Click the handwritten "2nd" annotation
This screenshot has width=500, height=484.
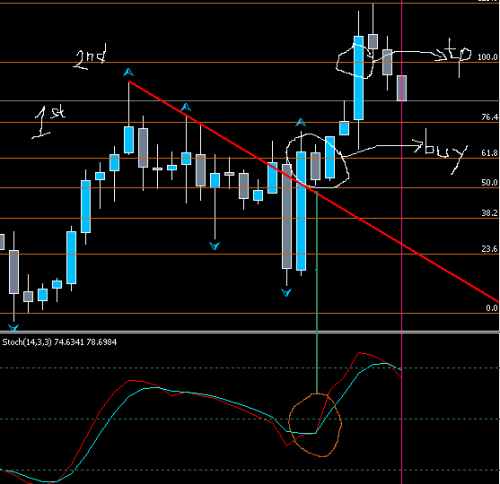(90, 57)
